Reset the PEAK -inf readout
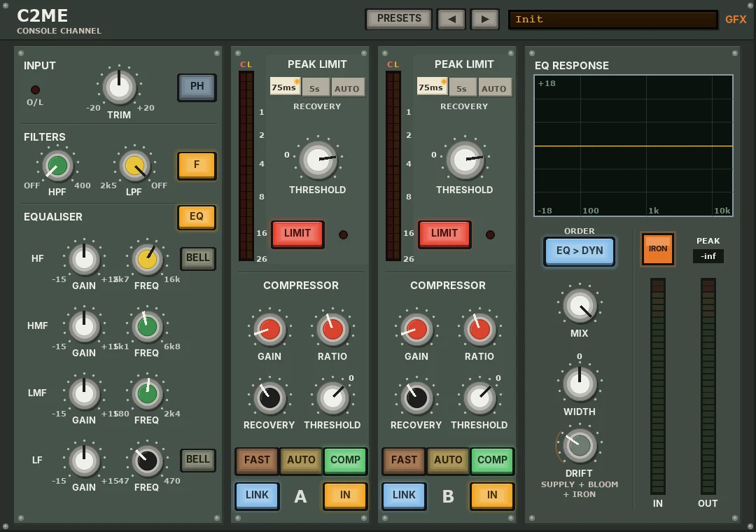 tap(708, 256)
